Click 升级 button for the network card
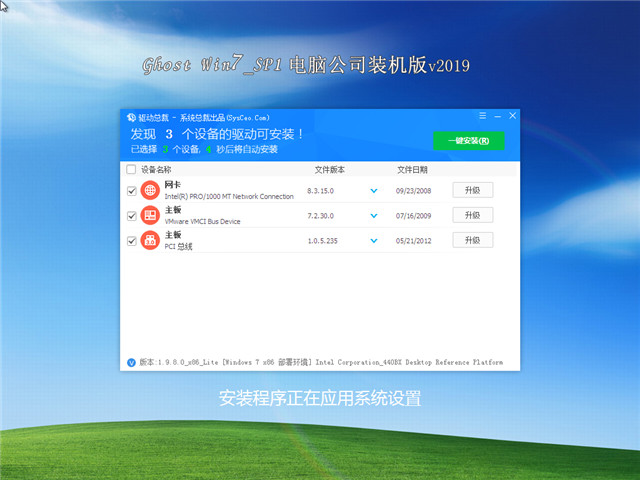The image size is (640, 480). coord(473,189)
